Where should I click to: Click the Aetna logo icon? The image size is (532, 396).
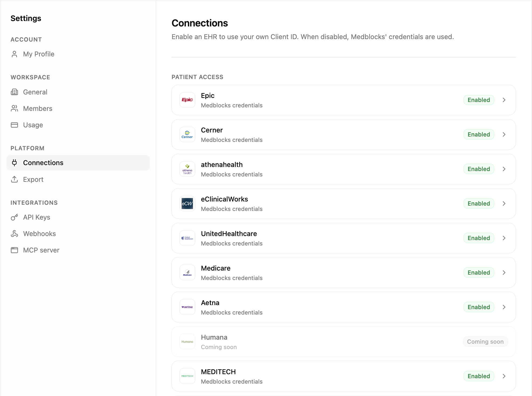coord(187,307)
